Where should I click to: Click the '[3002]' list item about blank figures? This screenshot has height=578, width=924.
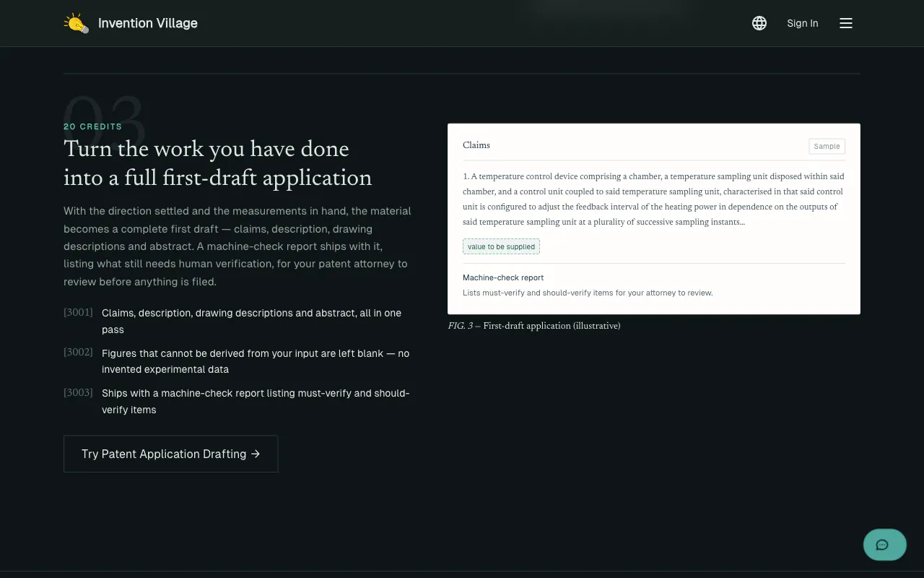(256, 361)
